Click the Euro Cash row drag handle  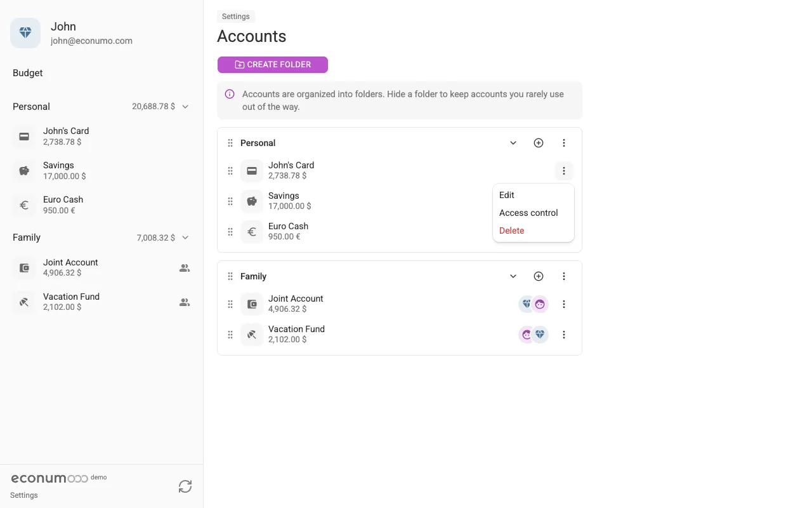230,232
